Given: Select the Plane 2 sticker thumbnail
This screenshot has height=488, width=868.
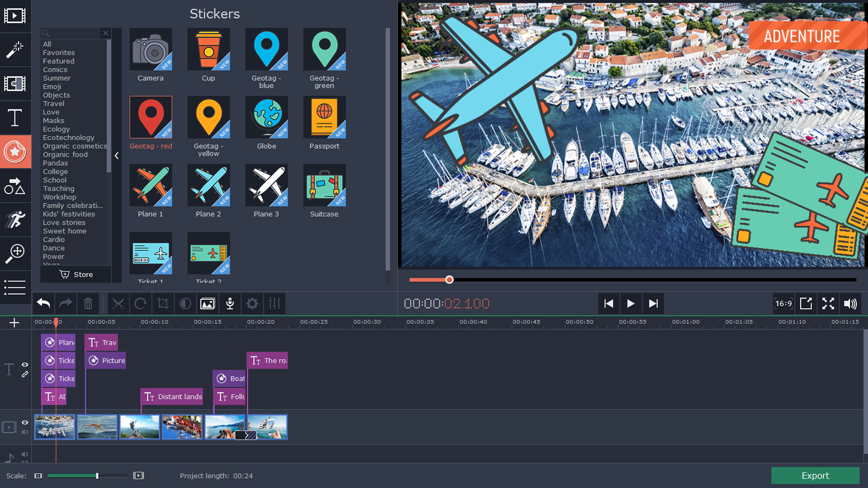Looking at the screenshot, I should coord(208,185).
